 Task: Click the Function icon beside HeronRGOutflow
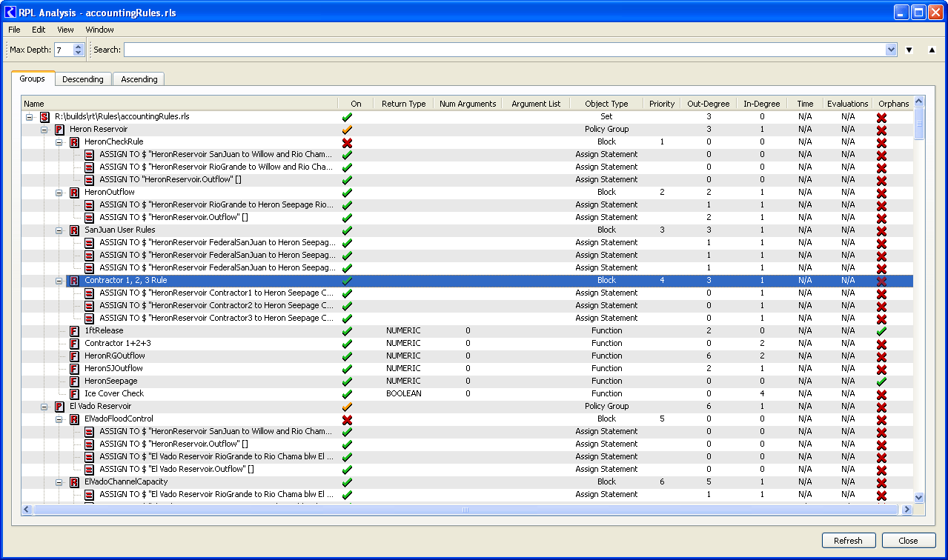click(74, 356)
